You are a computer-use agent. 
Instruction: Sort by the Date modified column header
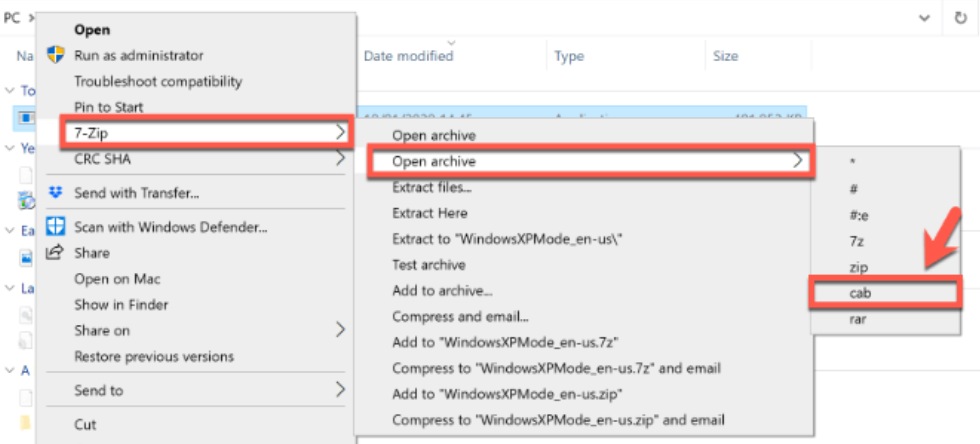409,56
